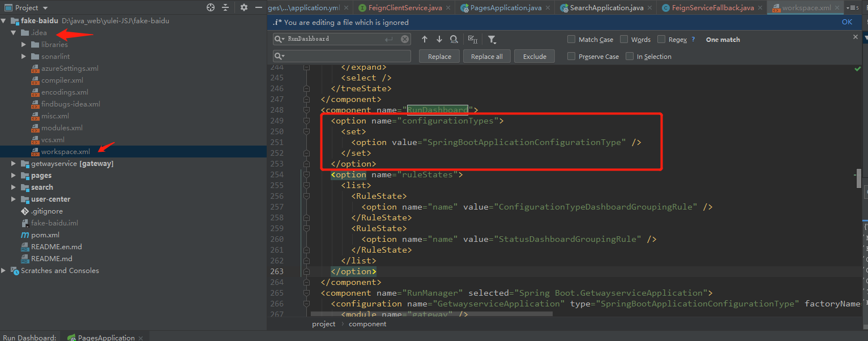This screenshot has width=868, height=341.
Task: Select PagesApplication tab in Run Dashboard
Action: click(x=106, y=338)
